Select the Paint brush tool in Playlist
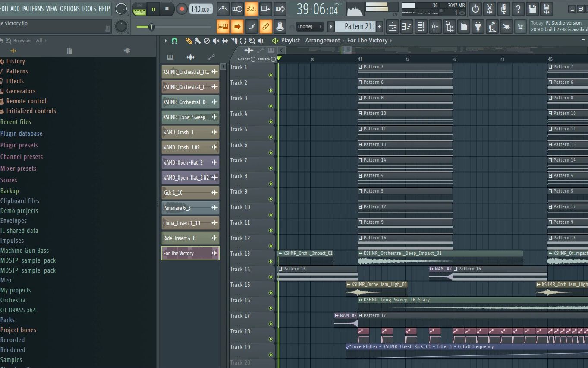588x368 pixels. 198,41
